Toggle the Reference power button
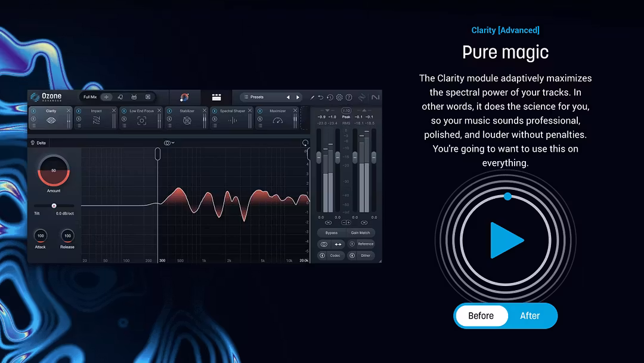The image size is (644, 363). pyautogui.click(x=352, y=244)
